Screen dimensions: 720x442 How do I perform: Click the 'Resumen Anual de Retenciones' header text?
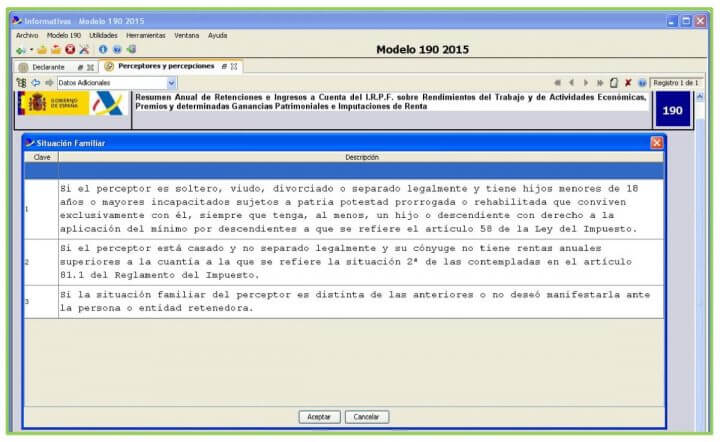390,101
